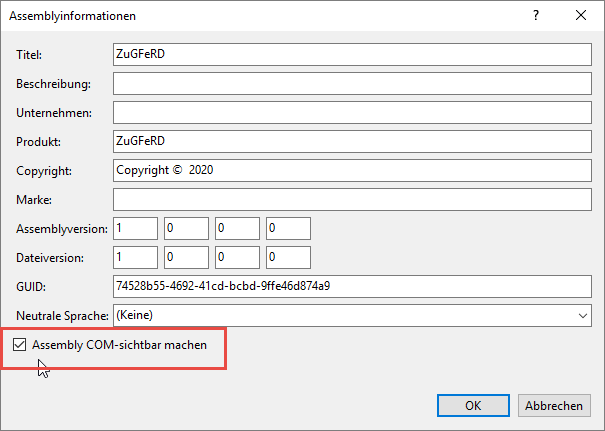605x431 pixels.
Task: Select the first Dateiversion number box
Action: click(x=134, y=257)
